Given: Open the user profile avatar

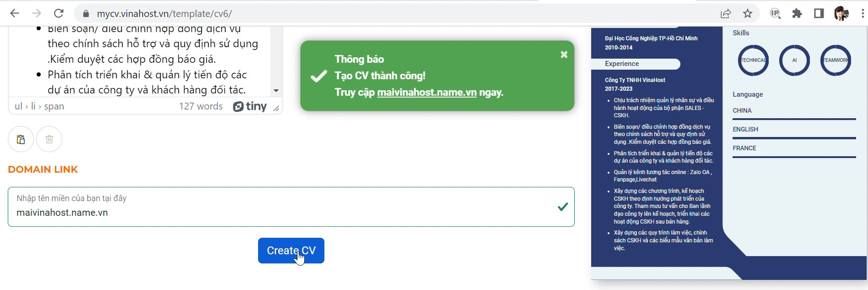Looking at the screenshot, I should pyautogui.click(x=841, y=13).
